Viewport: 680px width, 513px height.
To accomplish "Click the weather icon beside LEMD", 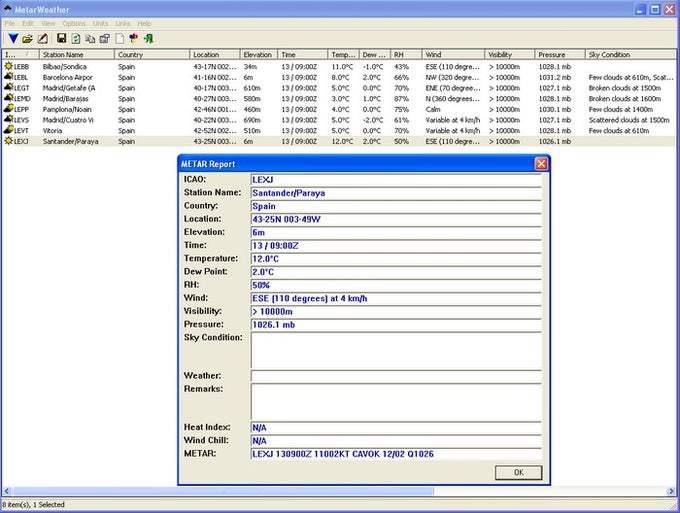I will click(x=8, y=98).
